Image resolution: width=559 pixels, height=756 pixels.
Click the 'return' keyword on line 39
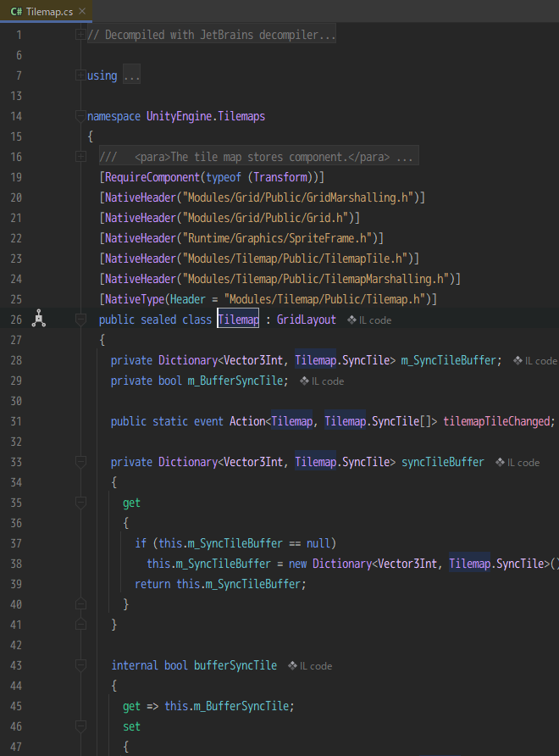152,584
